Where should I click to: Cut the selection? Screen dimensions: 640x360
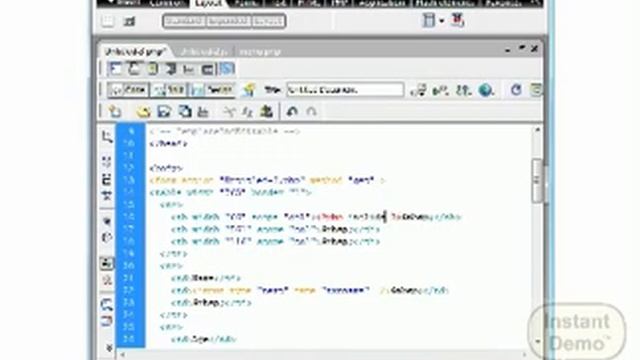229,111
